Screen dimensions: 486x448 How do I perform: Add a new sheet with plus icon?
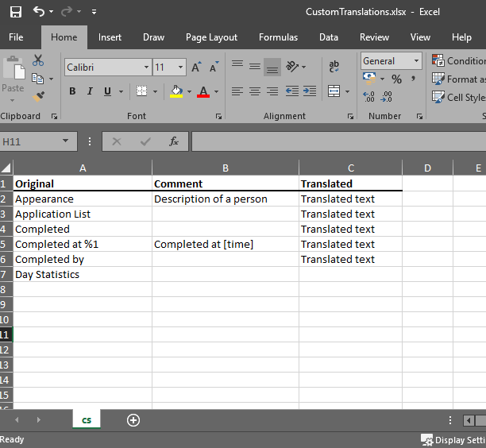[x=133, y=420]
